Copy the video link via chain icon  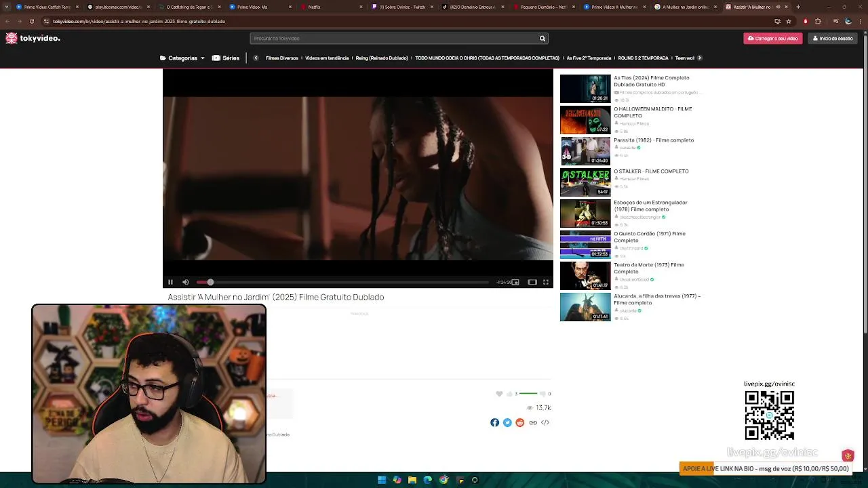(x=533, y=423)
